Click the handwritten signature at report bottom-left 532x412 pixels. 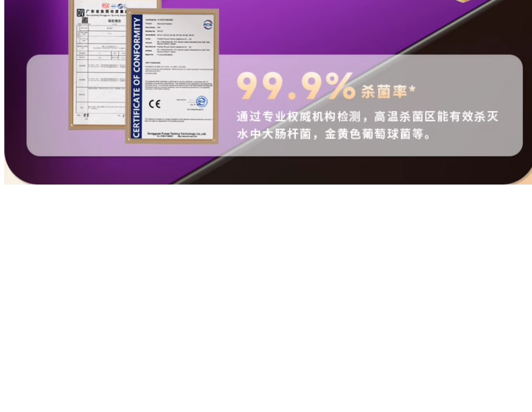point(86,116)
